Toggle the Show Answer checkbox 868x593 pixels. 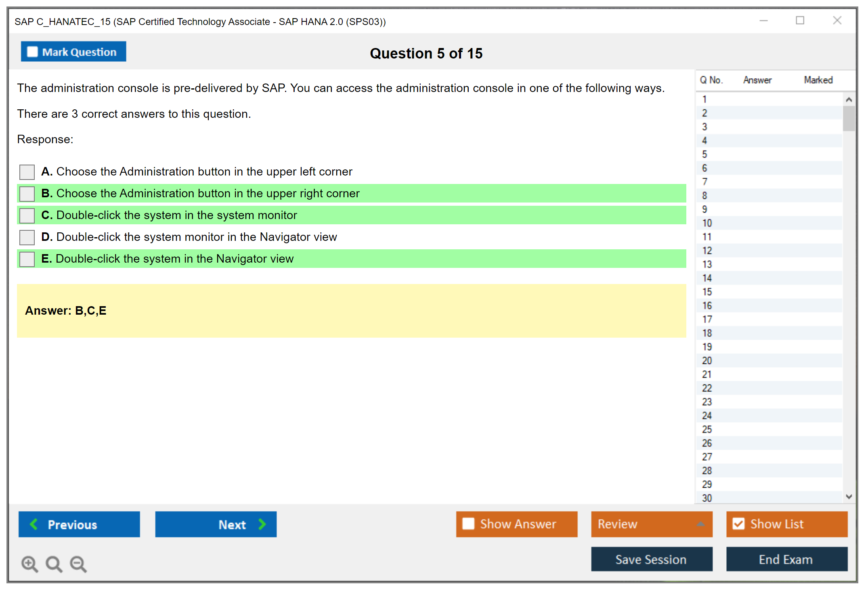tap(468, 524)
